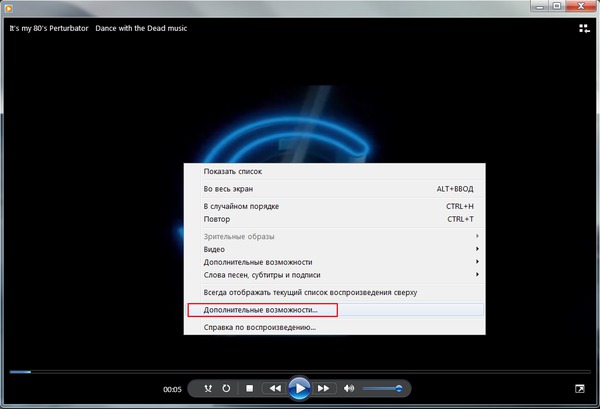Screen dimensions: 600x409
Task: Turn on shuffle in the playback bar
Action: (x=208, y=388)
